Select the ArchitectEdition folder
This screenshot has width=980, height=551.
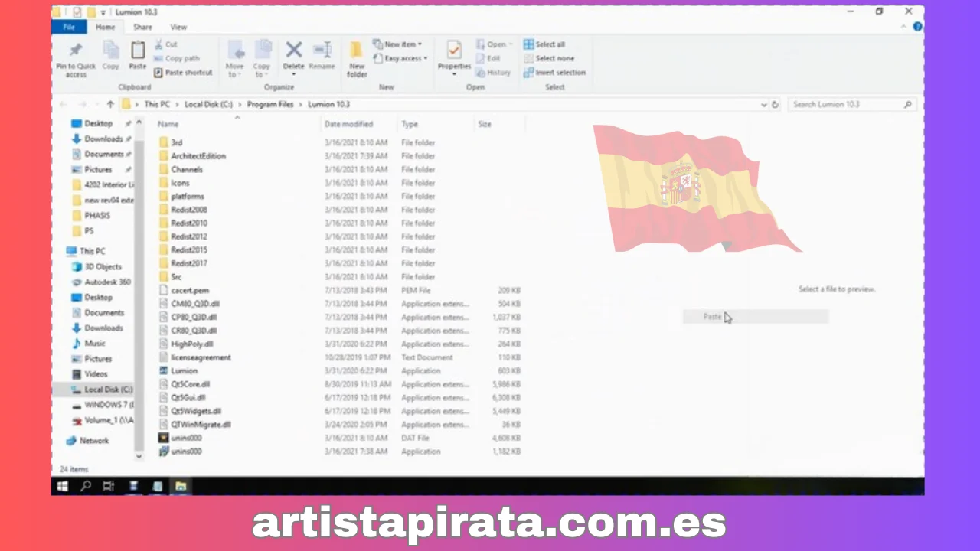(x=198, y=156)
